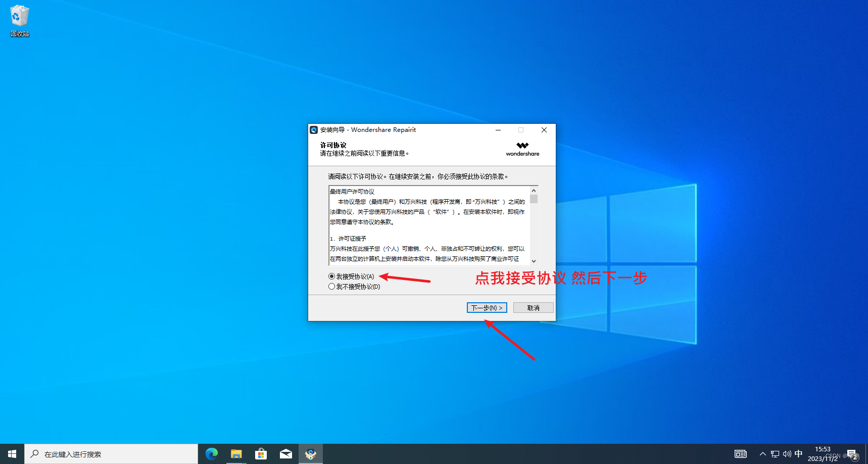Click the taskbar search magnifier icon
The image size is (868, 464).
(35, 454)
